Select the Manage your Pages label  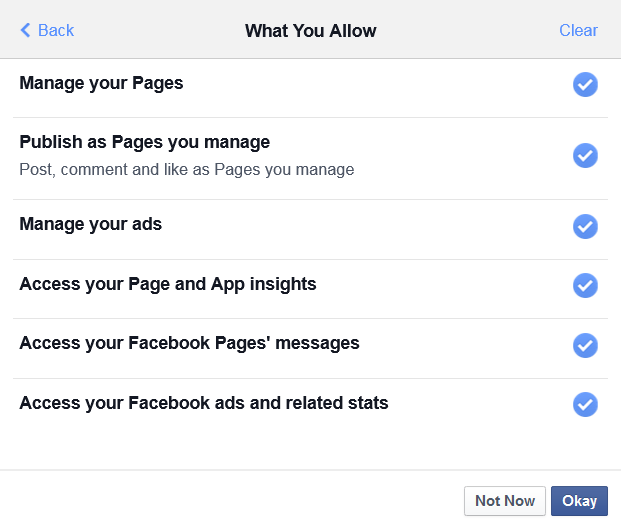(x=101, y=83)
